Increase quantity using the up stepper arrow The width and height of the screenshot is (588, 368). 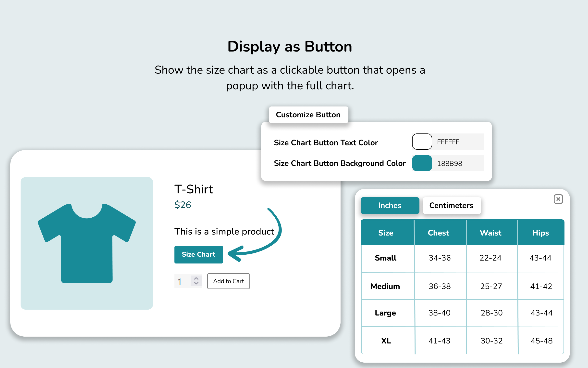tap(196, 279)
